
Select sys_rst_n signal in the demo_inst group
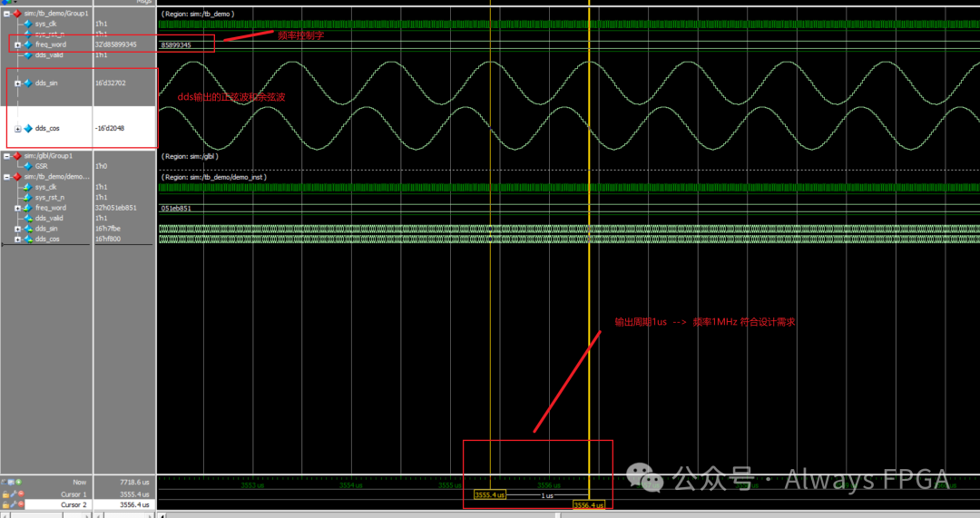49,198
